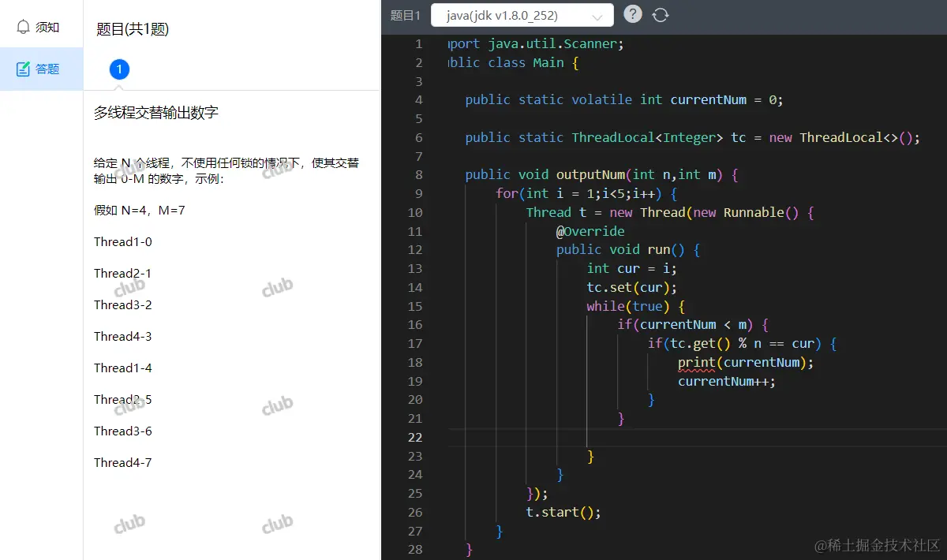Viewport: 947px width, 560px height.
Task: Open the 须知 notice section
Action: pyautogui.click(x=41, y=27)
